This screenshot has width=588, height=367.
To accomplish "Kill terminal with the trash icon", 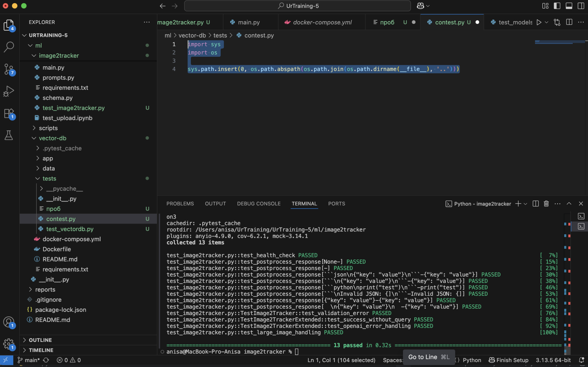I will pyautogui.click(x=546, y=204).
